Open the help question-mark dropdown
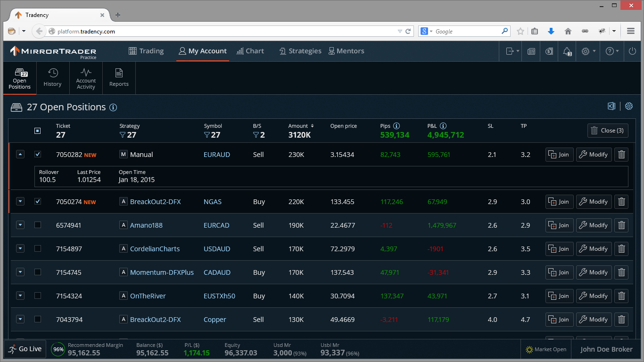This screenshot has width=644, height=362. point(612,51)
